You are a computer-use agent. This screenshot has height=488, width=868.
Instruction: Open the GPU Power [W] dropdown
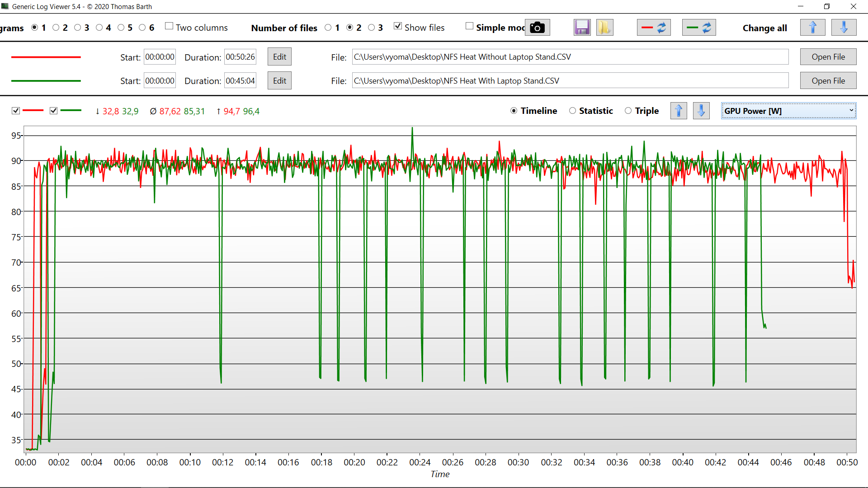coord(788,111)
